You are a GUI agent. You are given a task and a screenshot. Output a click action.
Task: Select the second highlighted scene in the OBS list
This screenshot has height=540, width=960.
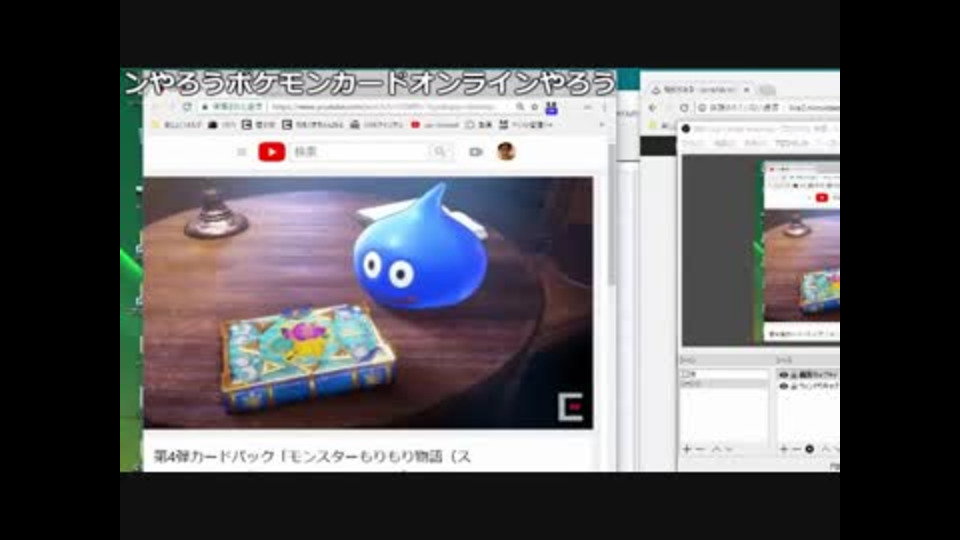tap(724, 383)
